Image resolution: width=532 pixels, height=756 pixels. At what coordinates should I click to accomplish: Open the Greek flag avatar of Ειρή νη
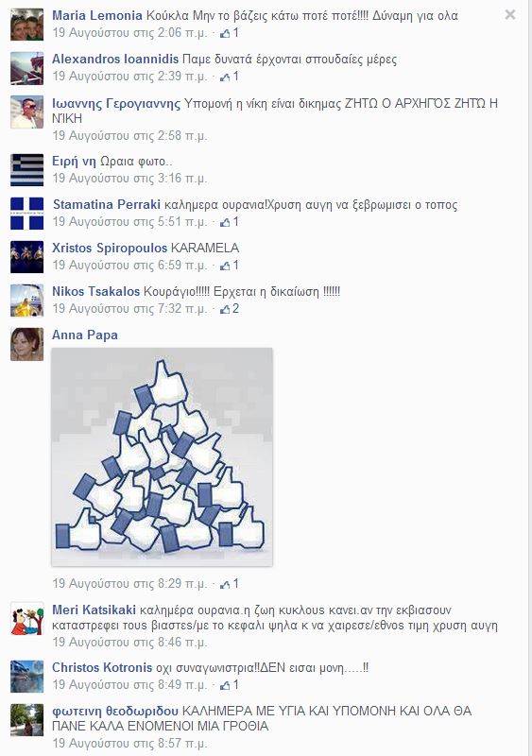pyautogui.click(x=27, y=170)
